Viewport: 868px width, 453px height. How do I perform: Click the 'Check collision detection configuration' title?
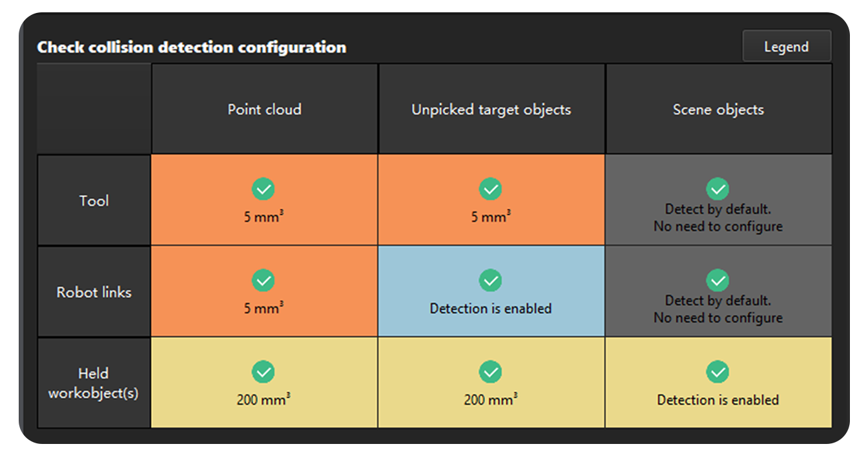tap(192, 47)
